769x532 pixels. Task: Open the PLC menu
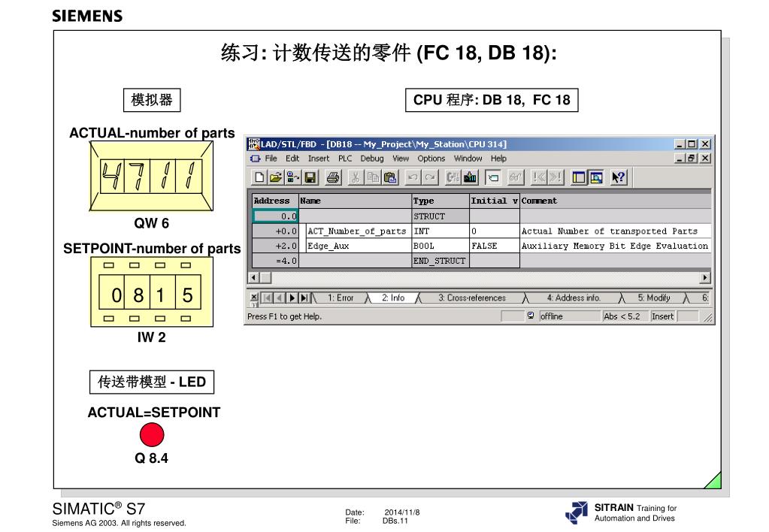pos(345,159)
